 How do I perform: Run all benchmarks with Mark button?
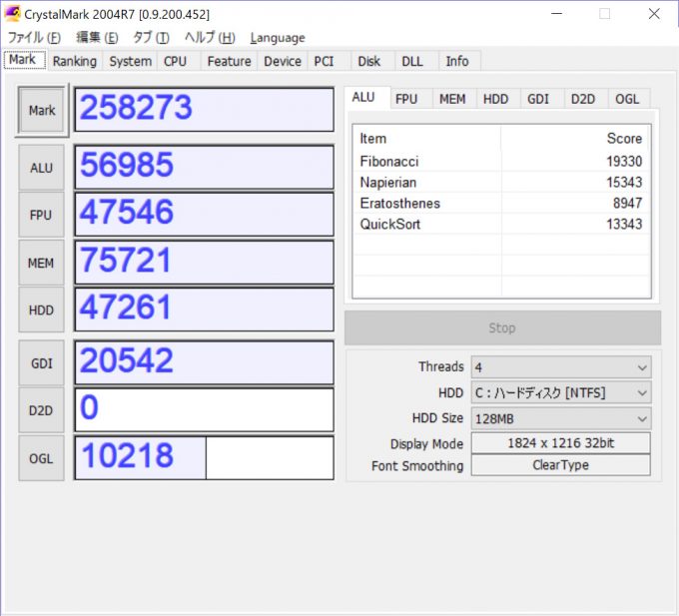(42, 110)
